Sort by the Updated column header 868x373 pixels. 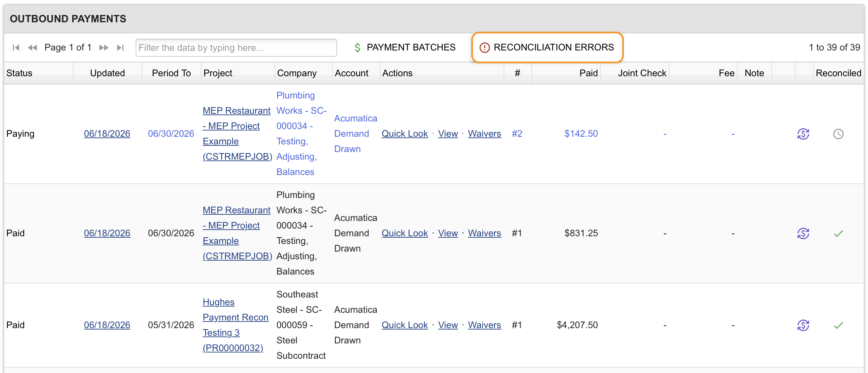[x=107, y=73]
